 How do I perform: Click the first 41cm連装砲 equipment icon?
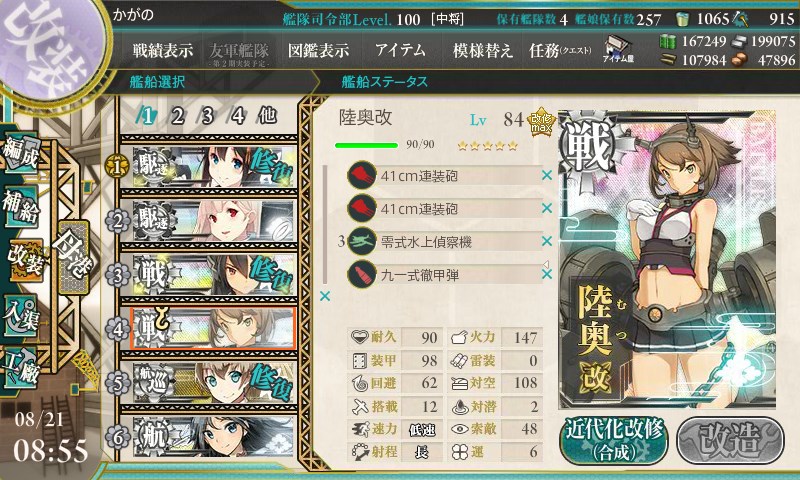pos(362,175)
